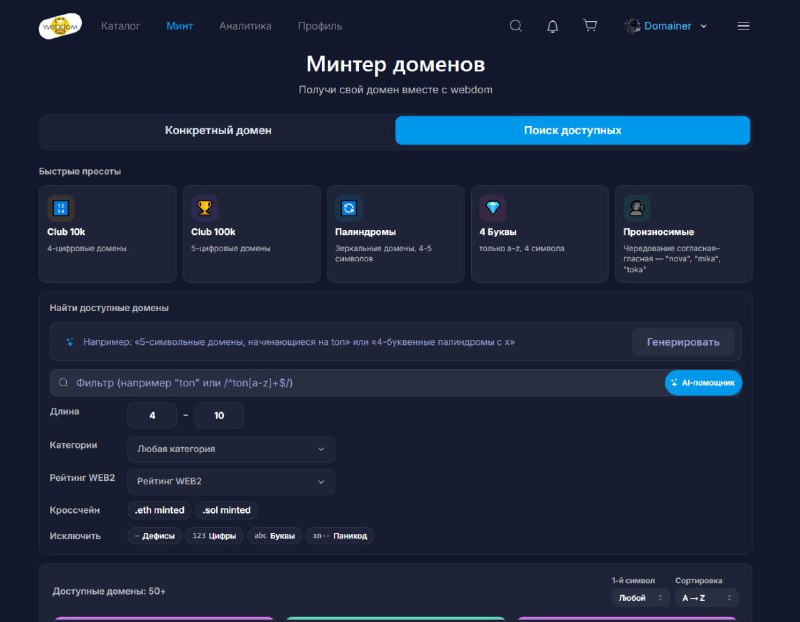Pick the 4 Буквы diamond preset
The image size is (800, 622).
tap(493, 208)
